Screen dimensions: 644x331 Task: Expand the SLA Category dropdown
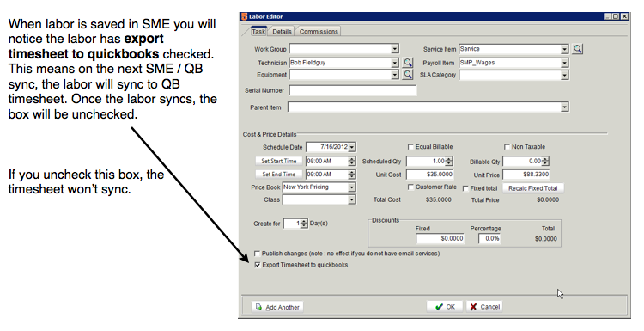[x=564, y=75]
